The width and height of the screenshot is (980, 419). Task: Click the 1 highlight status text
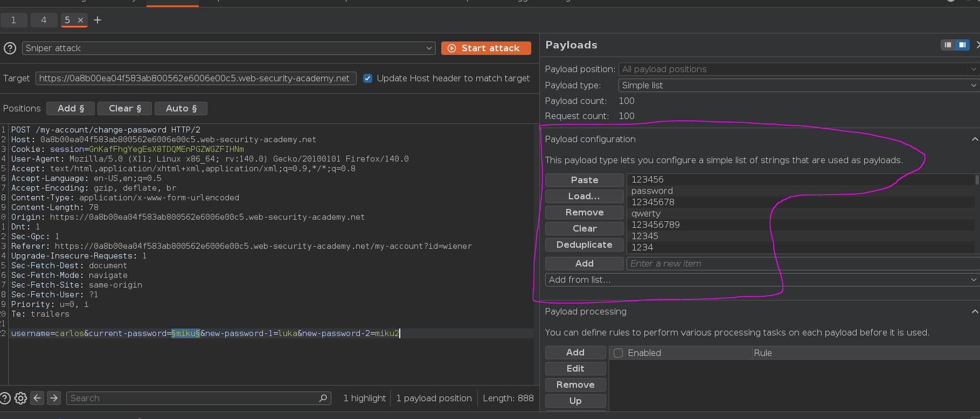pyautogui.click(x=365, y=398)
